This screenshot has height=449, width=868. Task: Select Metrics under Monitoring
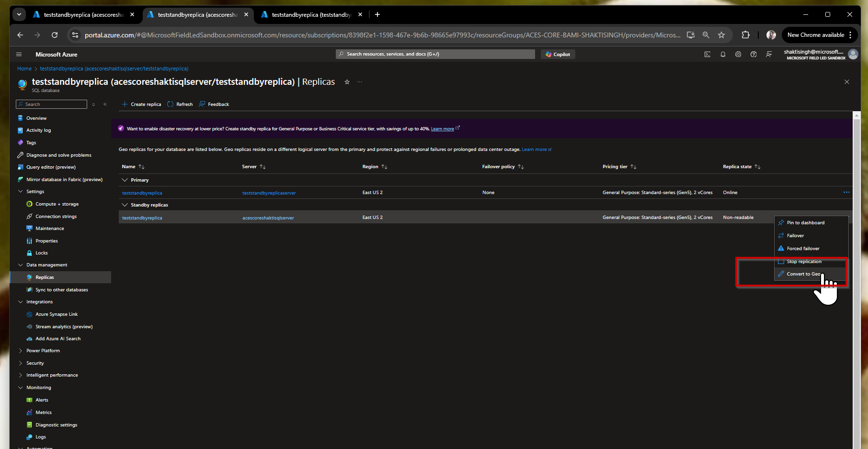pos(43,412)
